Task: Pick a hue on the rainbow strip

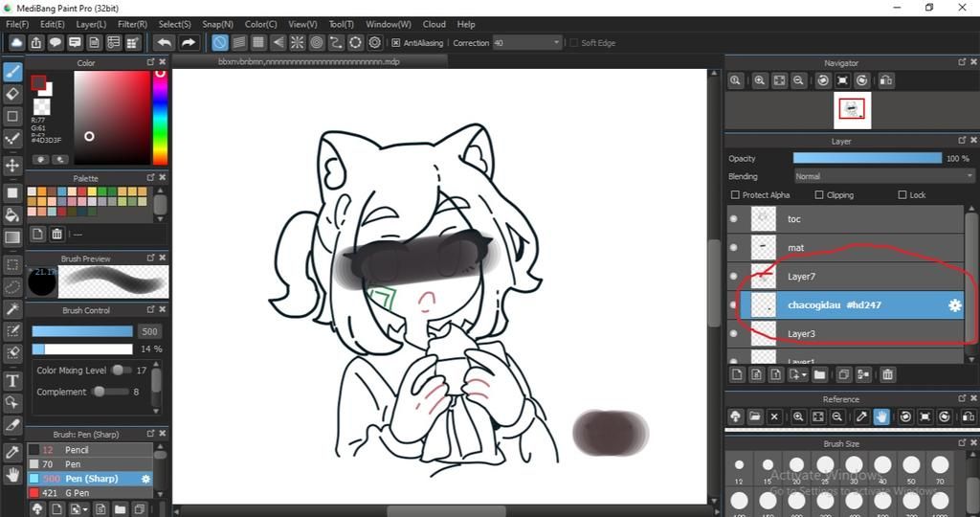Action: (160, 118)
